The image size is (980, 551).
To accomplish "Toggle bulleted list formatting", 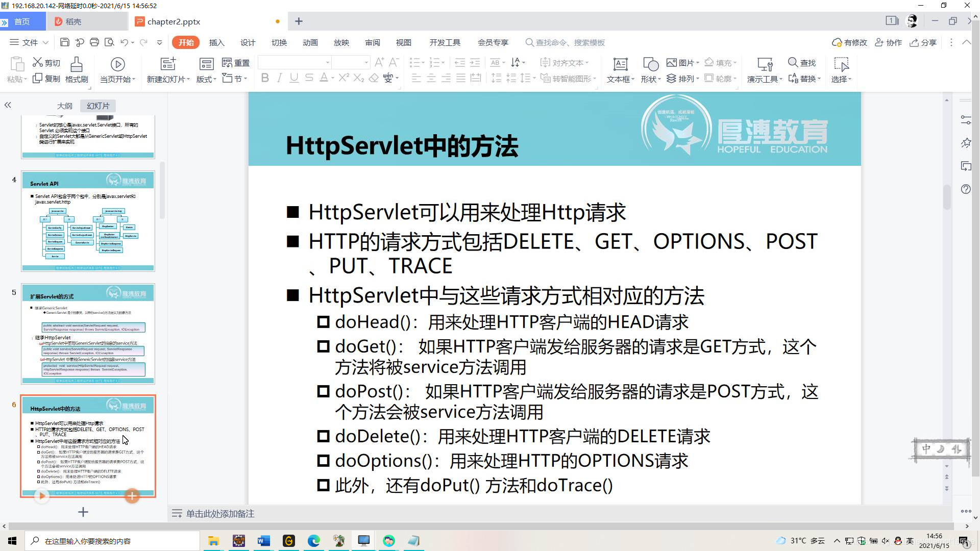I will click(414, 62).
